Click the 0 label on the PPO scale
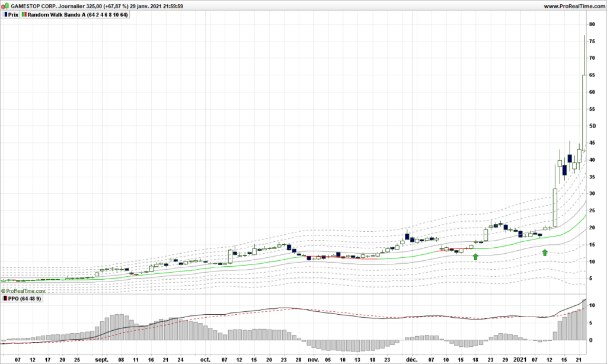The image size is (607, 364). [591, 340]
